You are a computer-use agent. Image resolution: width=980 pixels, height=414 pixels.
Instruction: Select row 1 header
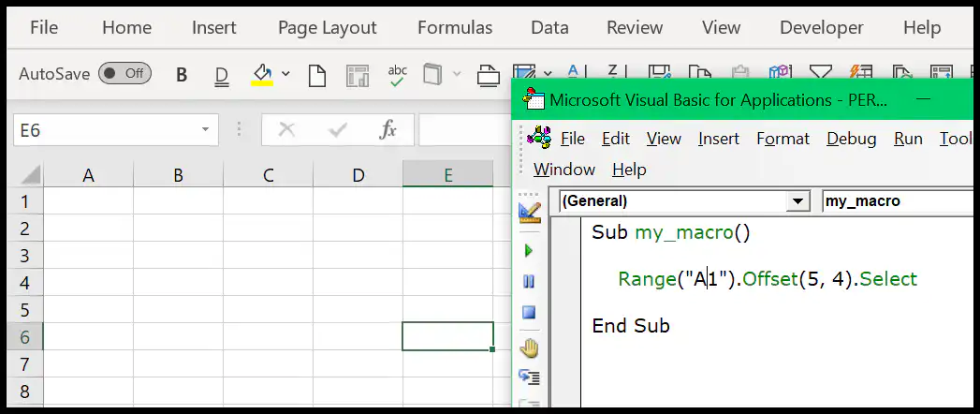point(25,201)
